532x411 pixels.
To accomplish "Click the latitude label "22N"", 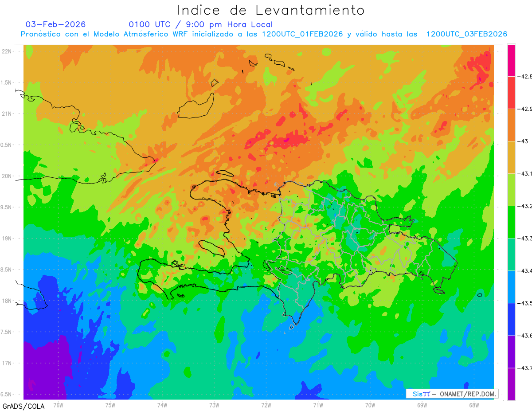I will pos(8,51).
